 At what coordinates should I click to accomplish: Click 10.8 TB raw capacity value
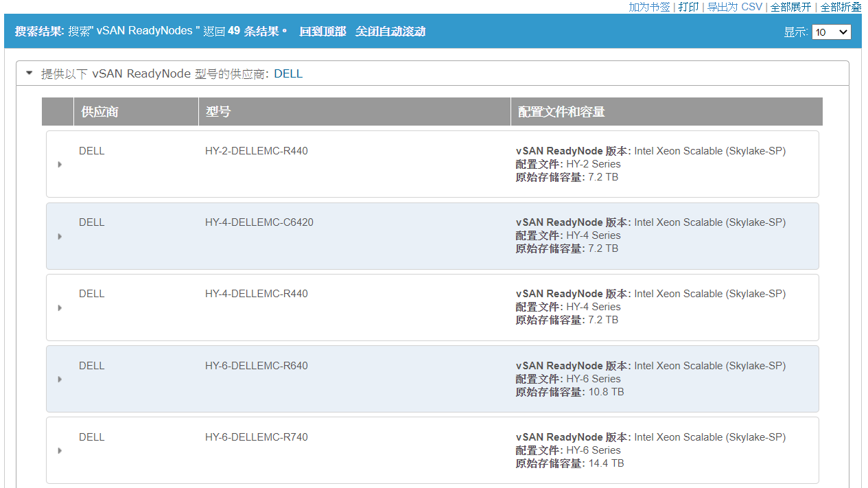pos(607,392)
